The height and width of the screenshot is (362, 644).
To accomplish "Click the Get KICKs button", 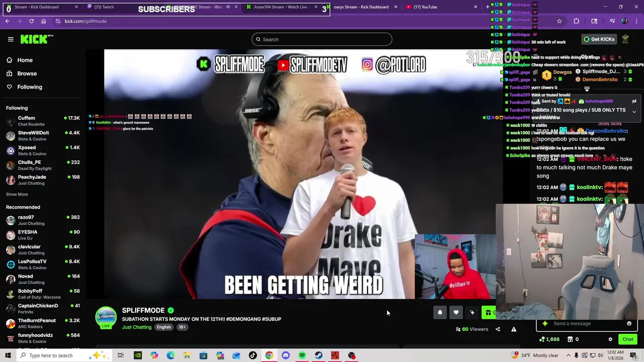I will tap(598, 39).
